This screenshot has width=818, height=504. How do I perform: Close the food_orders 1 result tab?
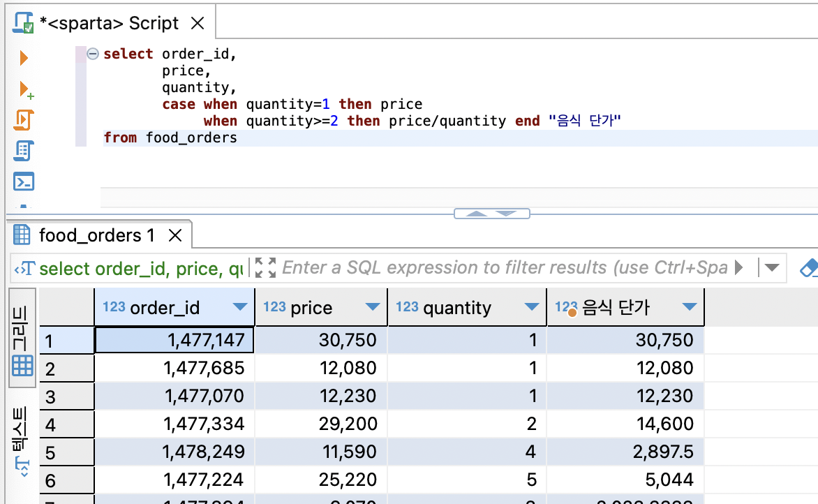[175, 235]
